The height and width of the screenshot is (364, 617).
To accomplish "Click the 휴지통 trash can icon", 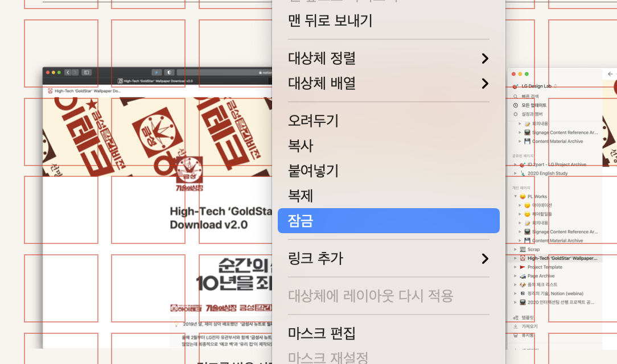I will pos(516,336).
